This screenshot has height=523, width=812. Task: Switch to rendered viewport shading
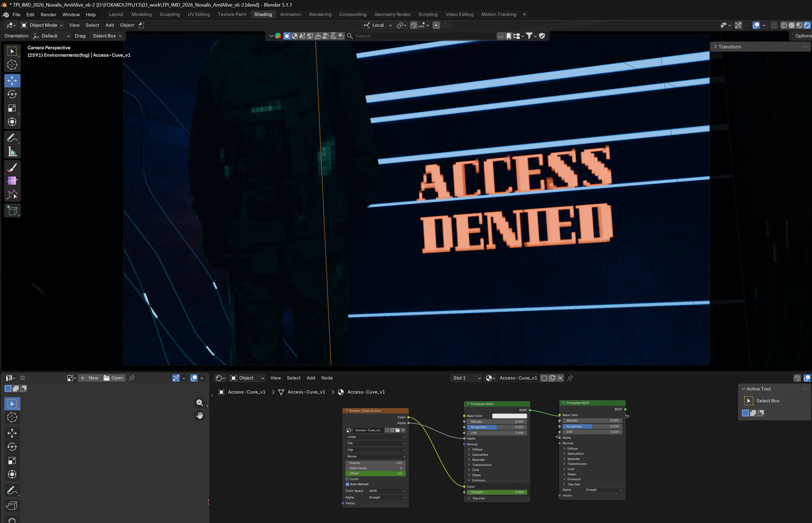click(807, 25)
